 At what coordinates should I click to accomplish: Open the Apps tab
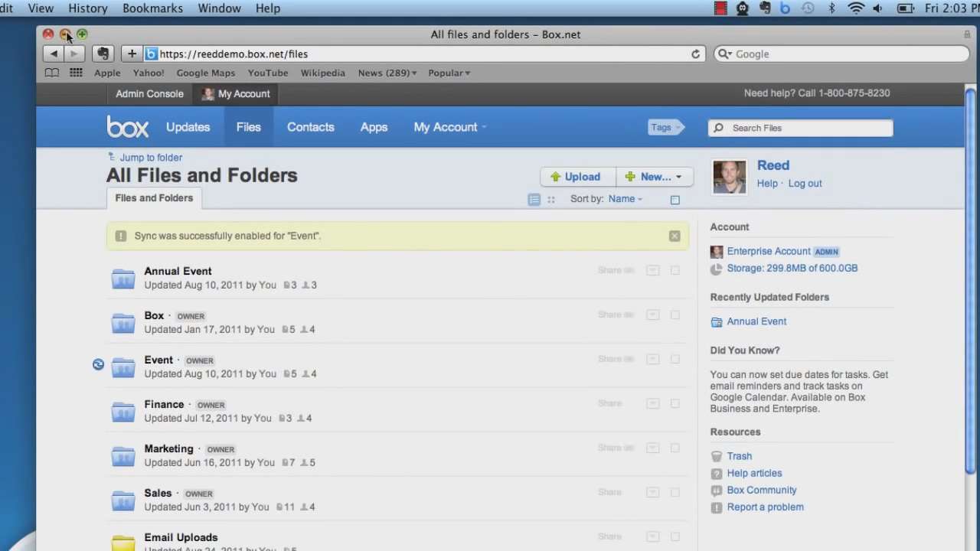coord(374,127)
